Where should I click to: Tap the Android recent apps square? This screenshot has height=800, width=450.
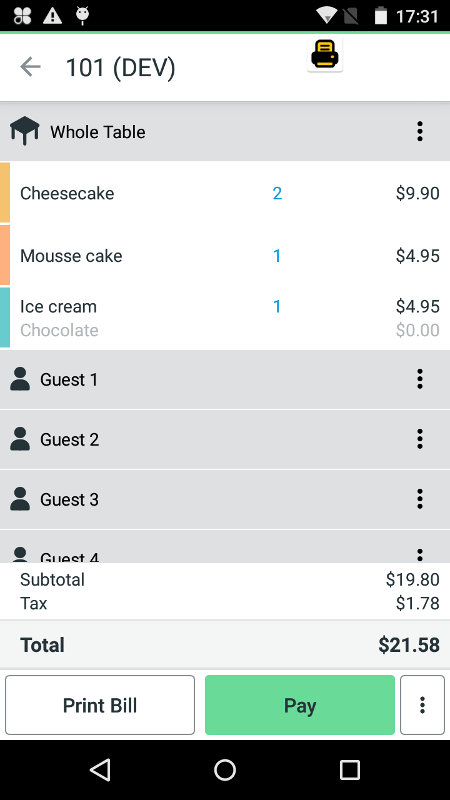click(349, 769)
